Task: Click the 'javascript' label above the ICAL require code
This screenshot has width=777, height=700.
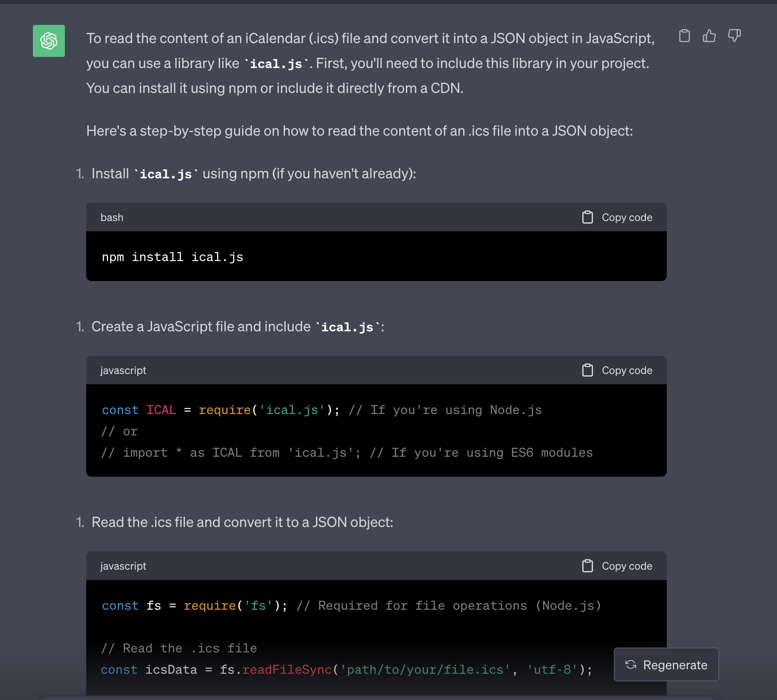Action: (123, 370)
